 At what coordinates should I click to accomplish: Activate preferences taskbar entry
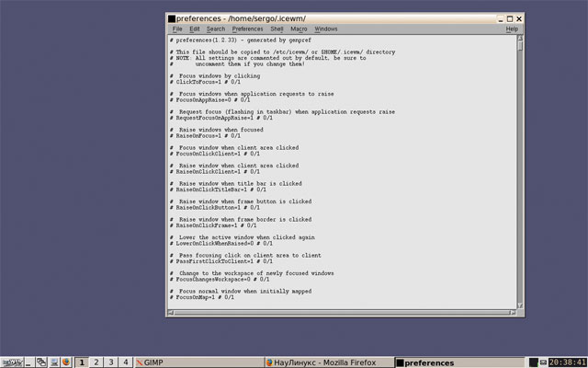pos(459,362)
